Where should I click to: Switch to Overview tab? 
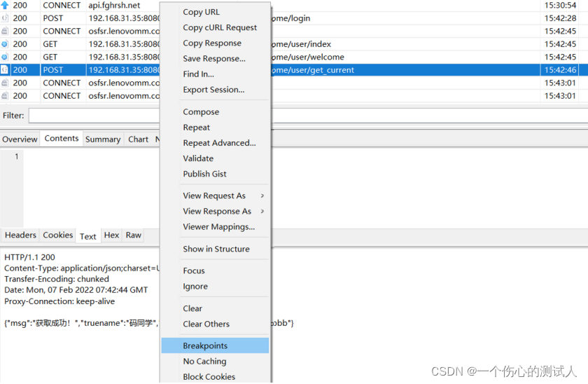pos(20,139)
